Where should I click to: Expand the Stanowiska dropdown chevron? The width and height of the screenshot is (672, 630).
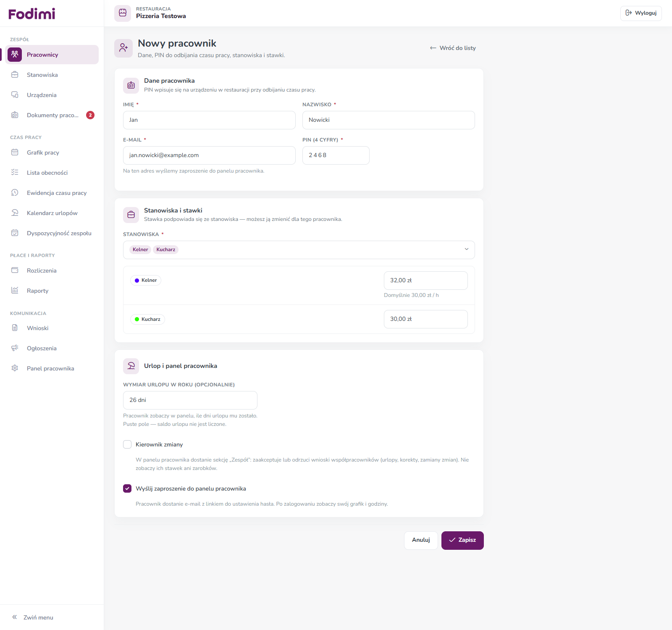(467, 249)
